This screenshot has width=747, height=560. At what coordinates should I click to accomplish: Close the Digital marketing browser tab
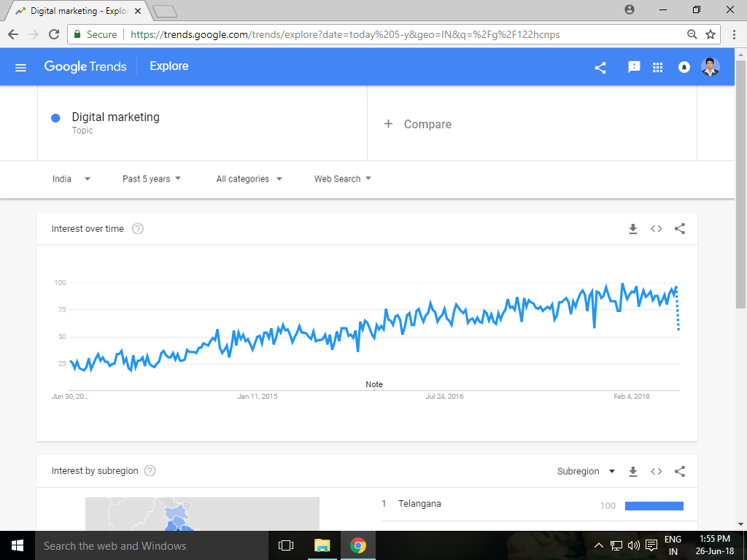point(138,10)
